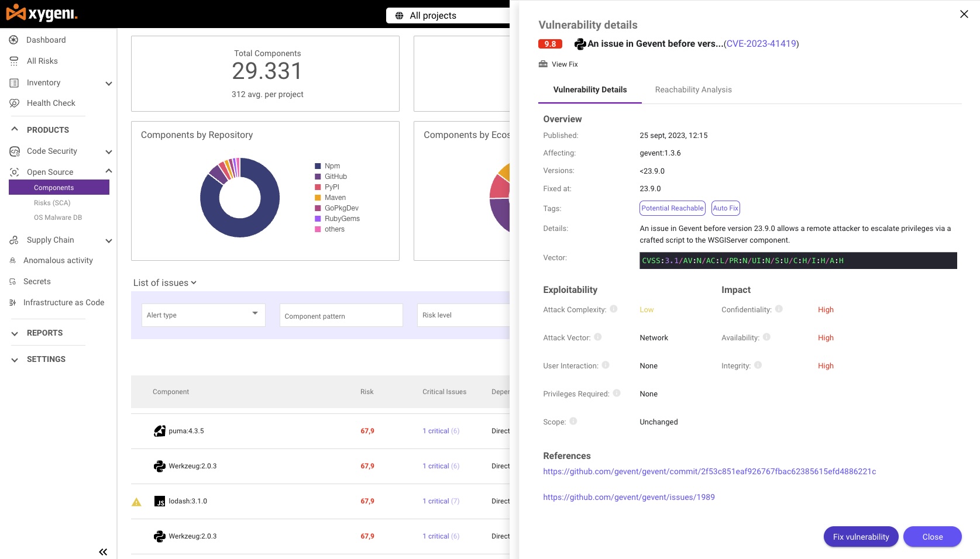Click the PyPI legend color swatch

318,187
